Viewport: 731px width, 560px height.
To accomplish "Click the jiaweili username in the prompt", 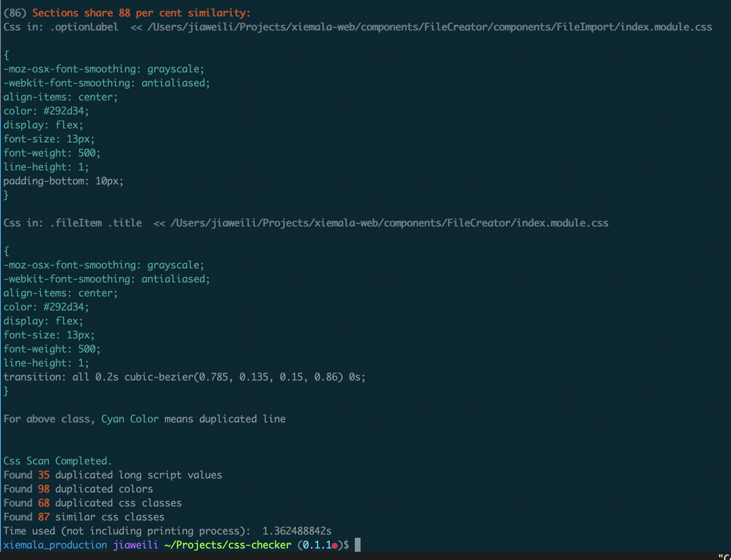I will (135, 544).
